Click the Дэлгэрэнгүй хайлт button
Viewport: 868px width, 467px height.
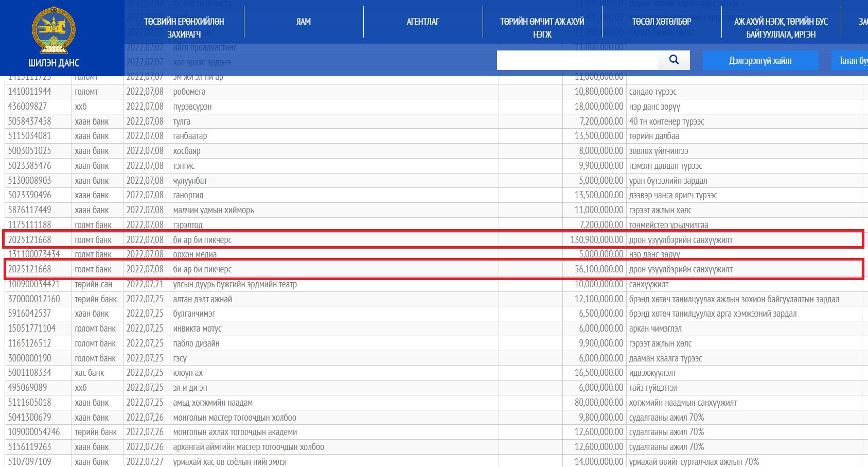coord(760,60)
